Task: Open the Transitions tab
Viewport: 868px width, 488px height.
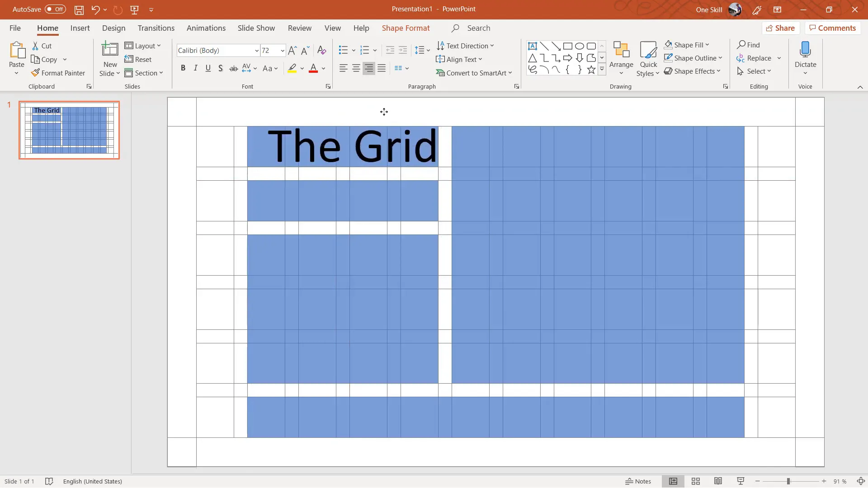Action: click(156, 28)
